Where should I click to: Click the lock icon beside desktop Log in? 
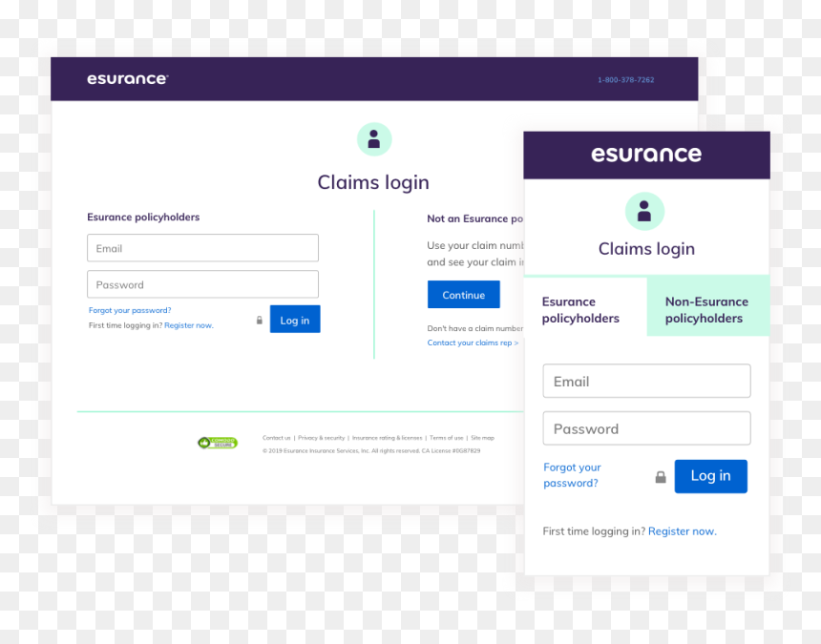click(259, 321)
